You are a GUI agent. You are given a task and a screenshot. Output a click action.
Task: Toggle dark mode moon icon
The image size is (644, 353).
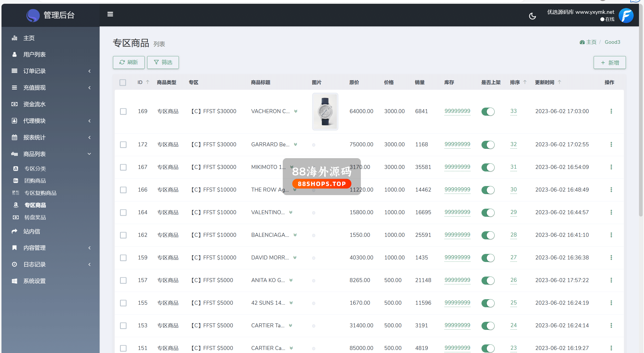pos(532,16)
